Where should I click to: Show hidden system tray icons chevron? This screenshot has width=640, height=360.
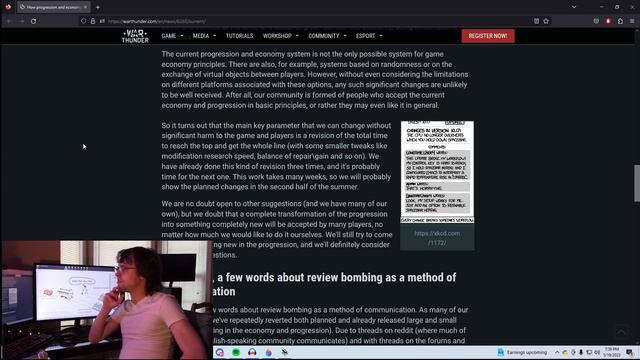pos(557,352)
